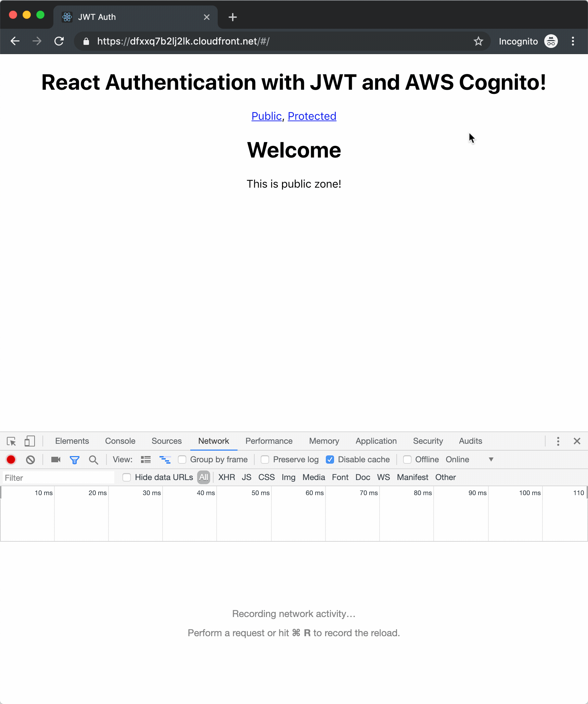Bookmark this page with the star icon
Viewport: 588px width, 704px height.
[478, 41]
